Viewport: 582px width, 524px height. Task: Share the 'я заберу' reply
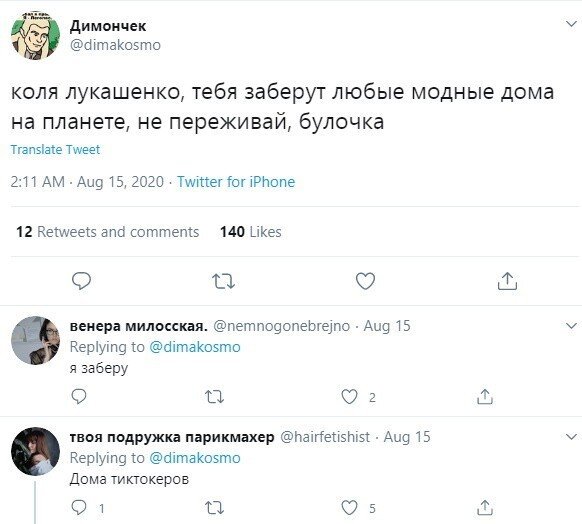click(485, 396)
